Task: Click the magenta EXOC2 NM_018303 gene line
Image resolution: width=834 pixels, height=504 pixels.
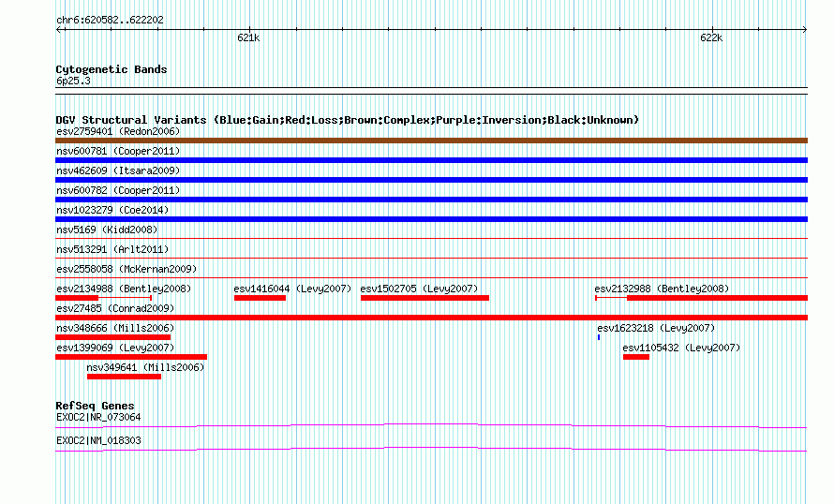Action: 431,450
